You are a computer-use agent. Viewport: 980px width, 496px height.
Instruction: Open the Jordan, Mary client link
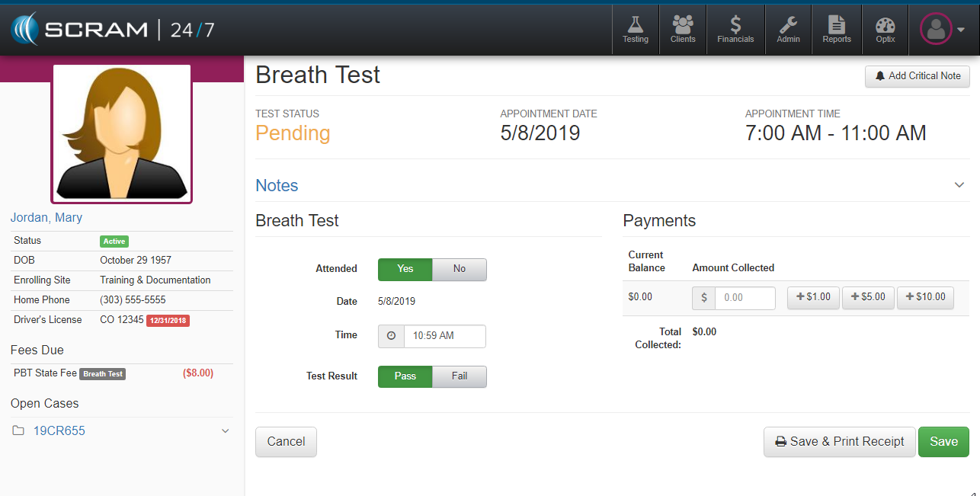pyautogui.click(x=46, y=218)
